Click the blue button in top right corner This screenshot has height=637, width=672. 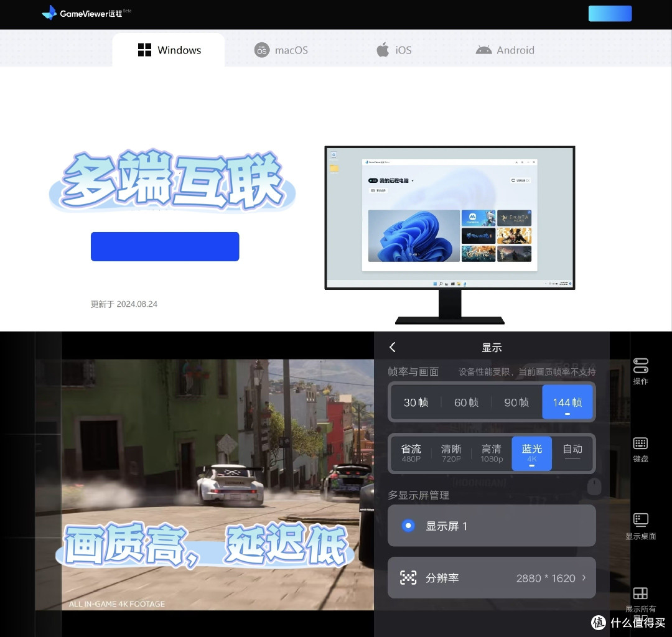(x=610, y=13)
